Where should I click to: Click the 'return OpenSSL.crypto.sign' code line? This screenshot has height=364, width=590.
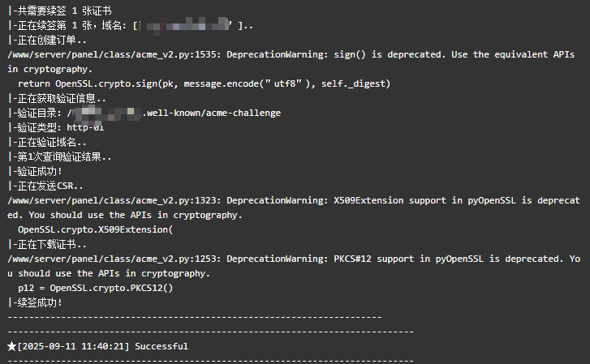click(x=205, y=84)
